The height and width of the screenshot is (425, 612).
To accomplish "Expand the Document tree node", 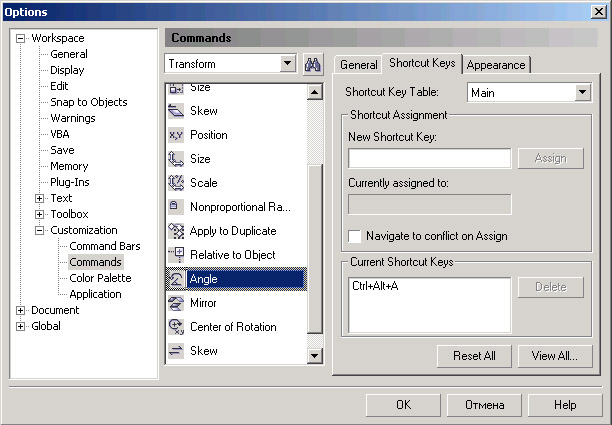I will pyautogui.click(x=20, y=310).
